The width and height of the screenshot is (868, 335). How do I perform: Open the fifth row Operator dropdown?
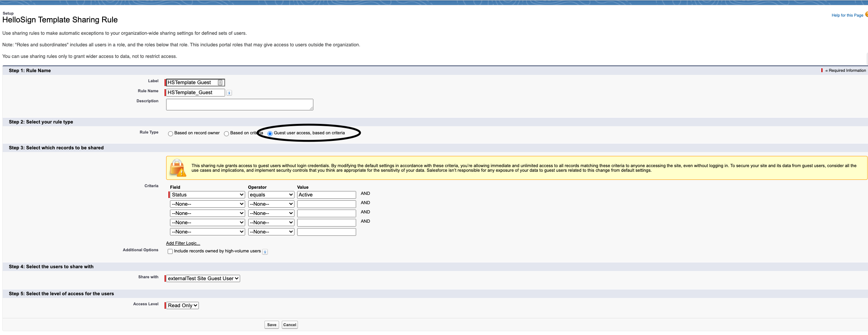point(271,232)
